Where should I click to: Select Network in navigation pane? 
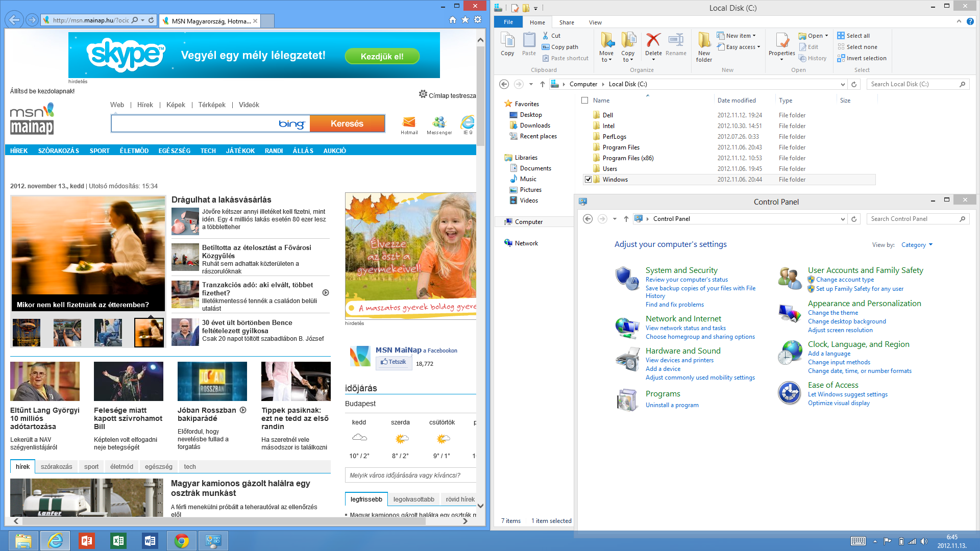coord(526,243)
